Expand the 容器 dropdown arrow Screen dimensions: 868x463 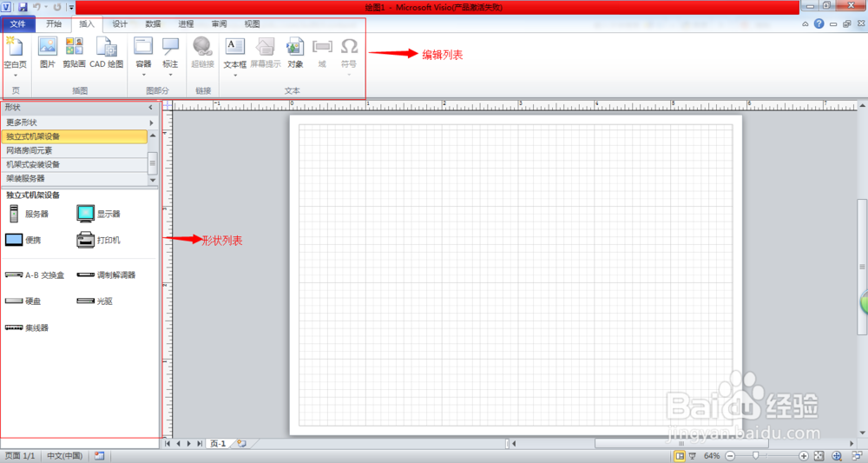point(143,75)
